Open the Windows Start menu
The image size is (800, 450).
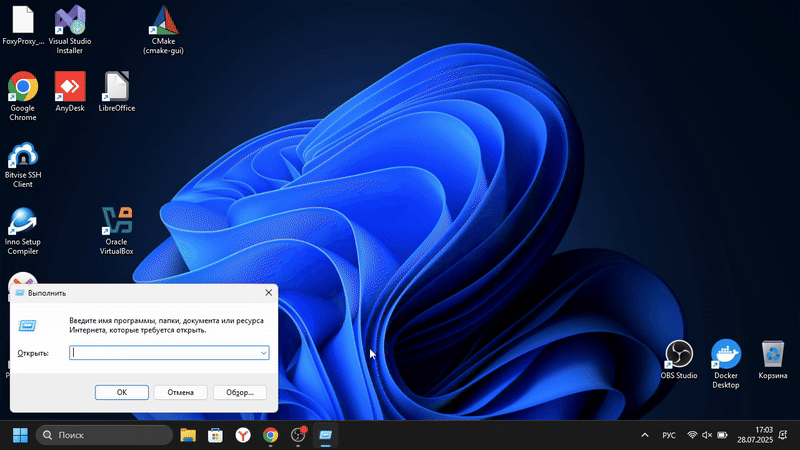point(19,436)
